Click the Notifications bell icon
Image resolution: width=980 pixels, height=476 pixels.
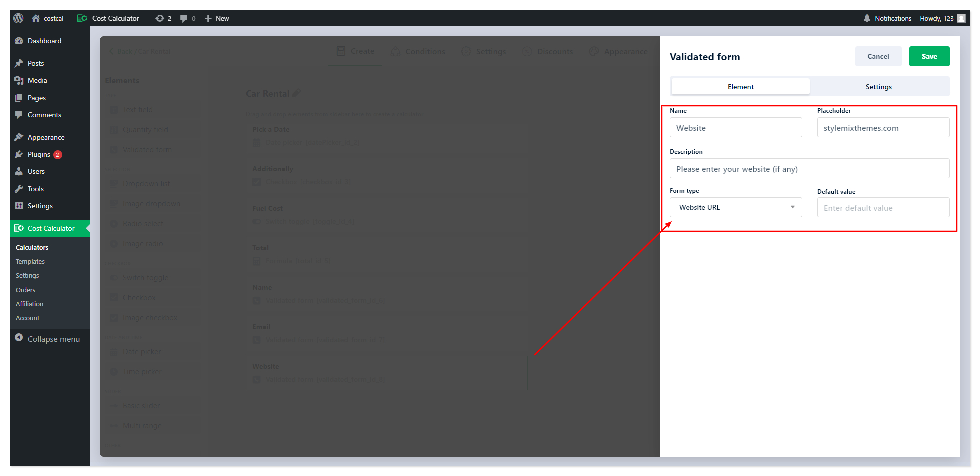pyautogui.click(x=867, y=18)
